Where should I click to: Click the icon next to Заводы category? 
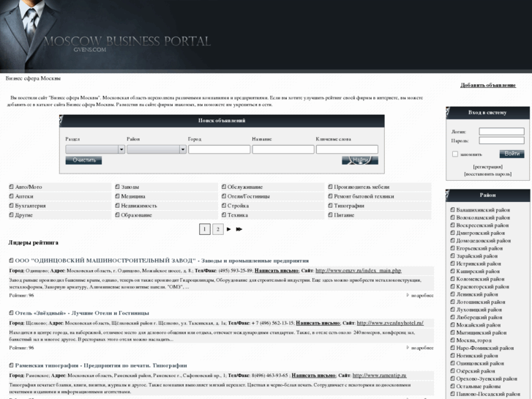click(x=117, y=187)
